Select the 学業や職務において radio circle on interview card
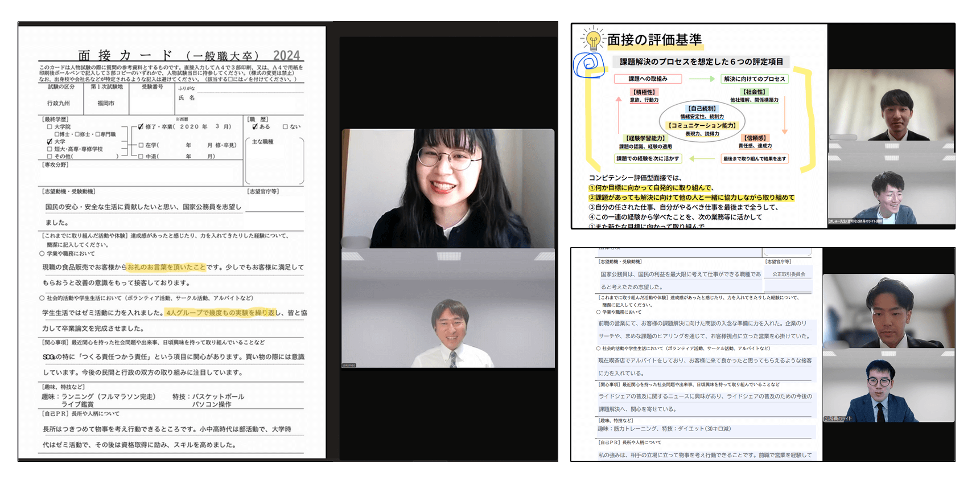 pyautogui.click(x=42, y=253)
